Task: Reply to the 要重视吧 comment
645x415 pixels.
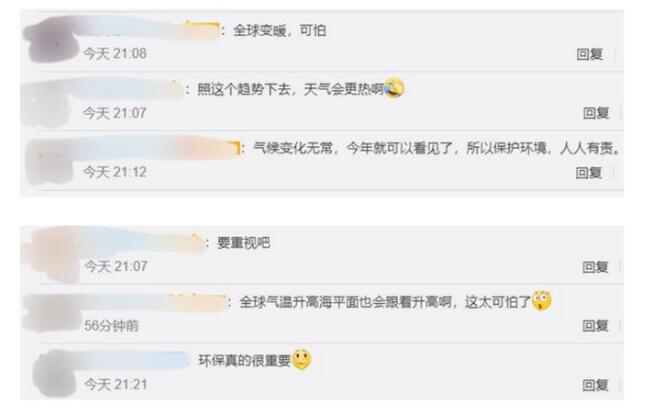Action: (595, 267)
